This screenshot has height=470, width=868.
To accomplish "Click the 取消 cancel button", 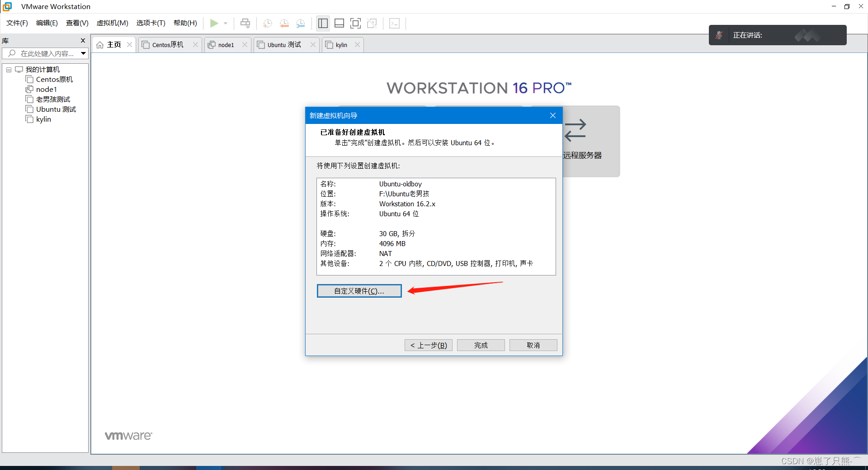I will click(533, 345).
